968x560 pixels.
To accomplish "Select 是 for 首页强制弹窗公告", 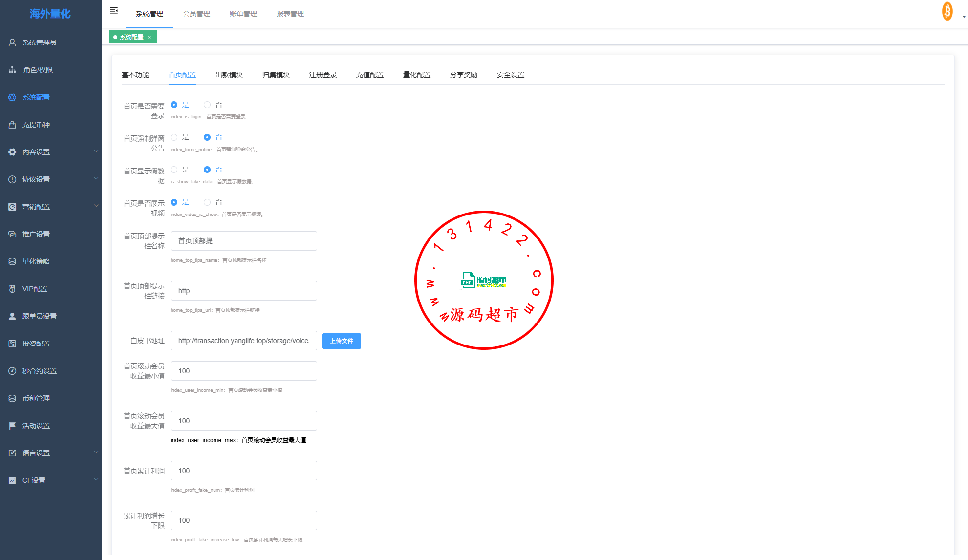I will point(174,137).
